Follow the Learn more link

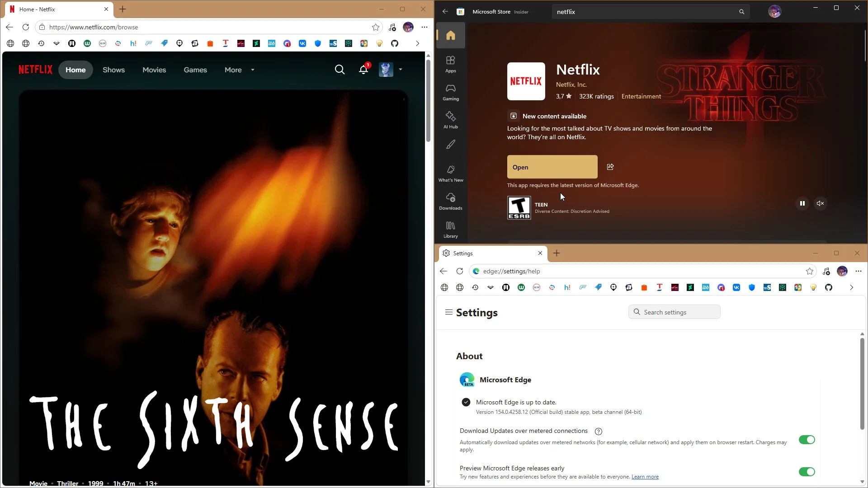pos(645,477)
